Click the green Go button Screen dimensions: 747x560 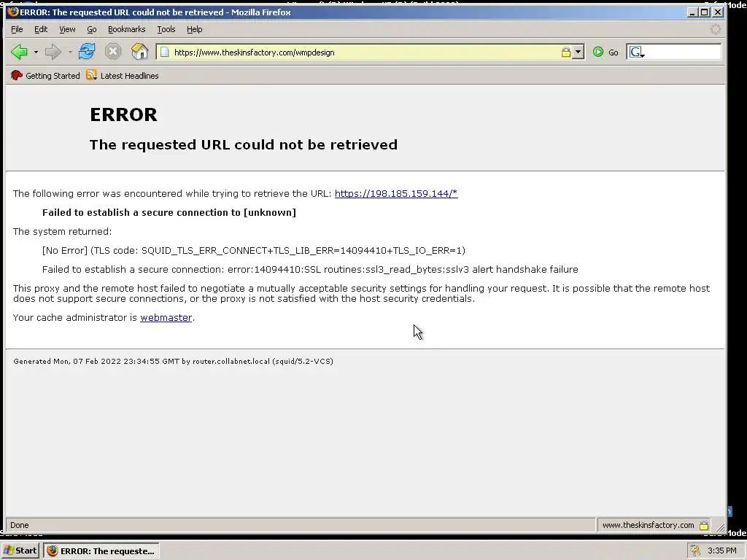pyautogui.click(x=605, y=52)
